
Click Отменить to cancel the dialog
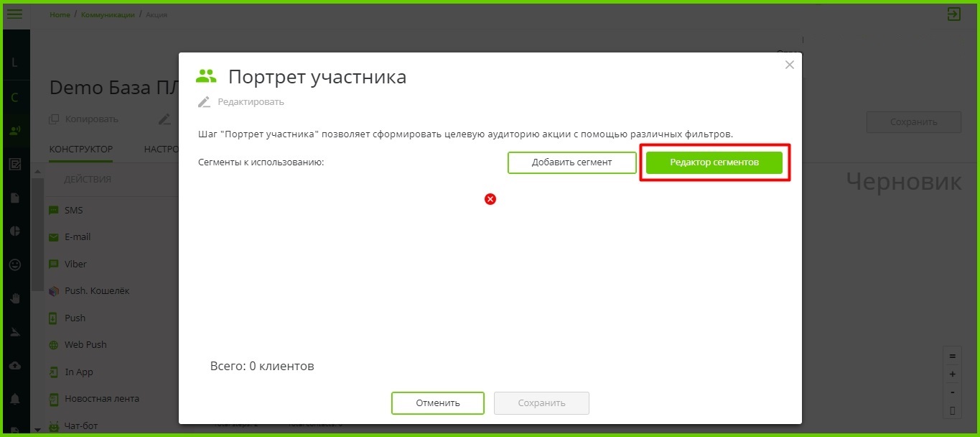[437, 403]
